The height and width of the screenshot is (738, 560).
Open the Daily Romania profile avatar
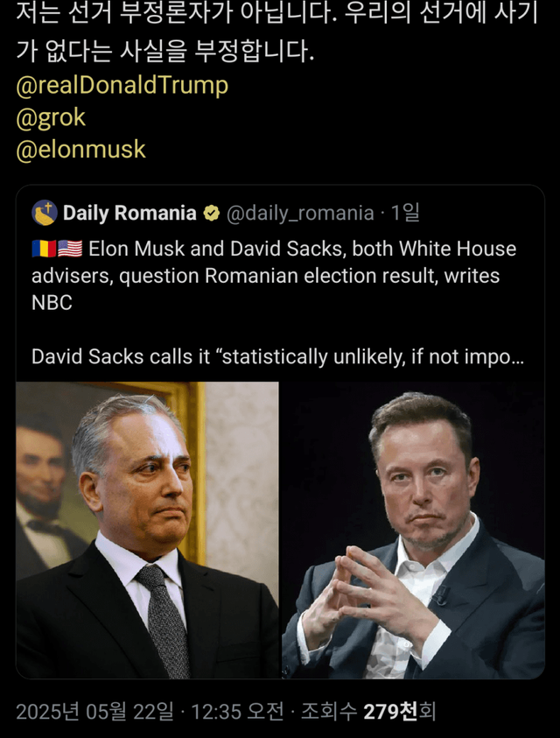tap(45, 213)
